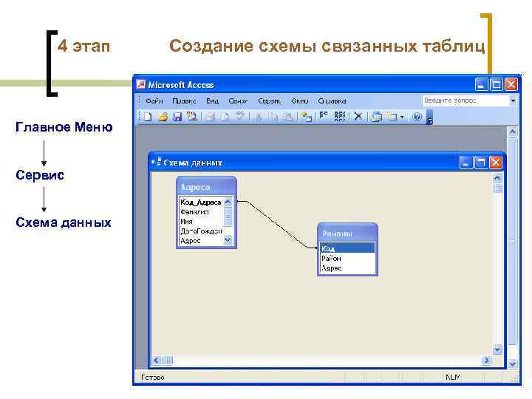
Task: Click the Print toolbar icon
Action: 211,117
